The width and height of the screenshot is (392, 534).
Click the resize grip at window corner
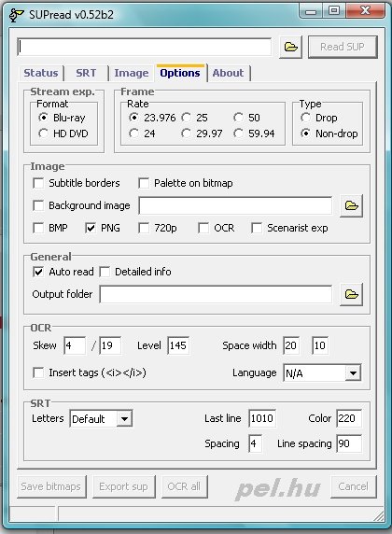click(378, 514)
